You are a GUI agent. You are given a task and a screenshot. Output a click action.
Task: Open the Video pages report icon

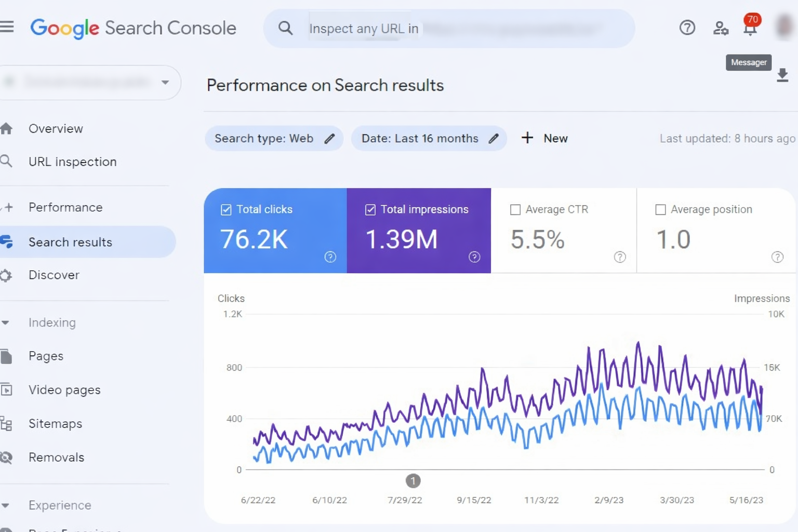(6, 390)
